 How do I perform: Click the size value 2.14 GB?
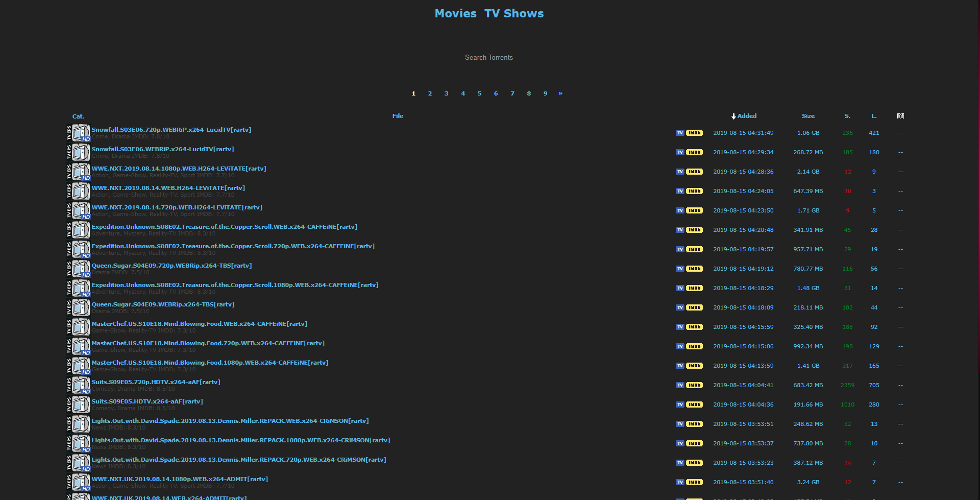(808, 172)
